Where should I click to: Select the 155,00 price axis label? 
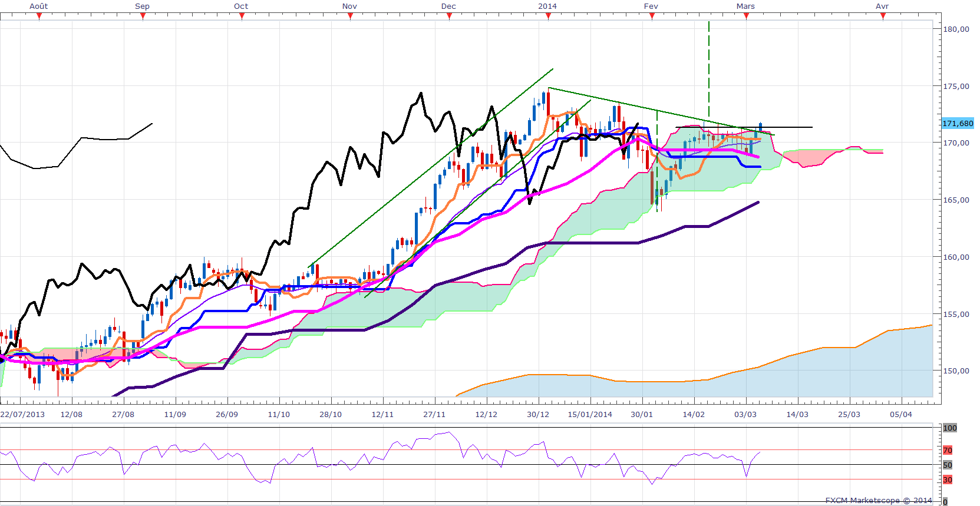click(956, 314)
